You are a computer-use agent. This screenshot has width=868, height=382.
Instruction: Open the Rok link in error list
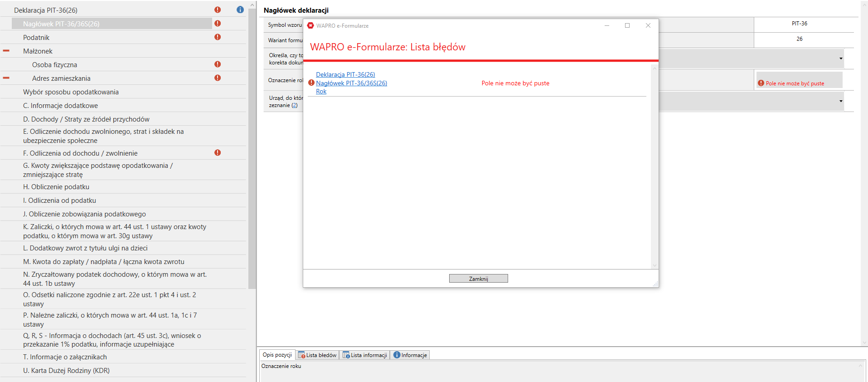tap(321, 91)
